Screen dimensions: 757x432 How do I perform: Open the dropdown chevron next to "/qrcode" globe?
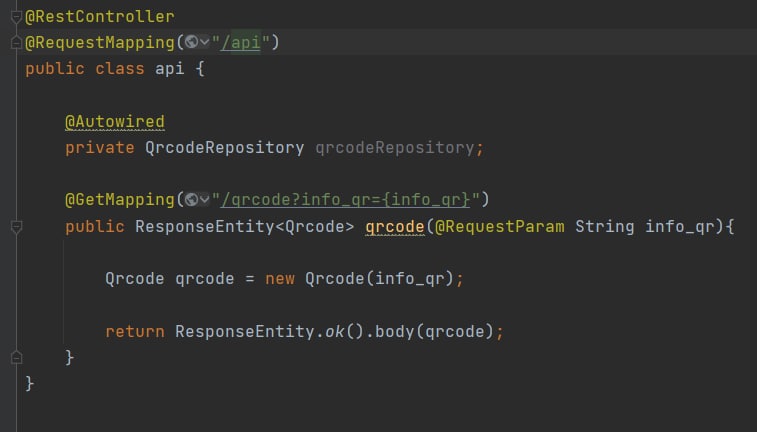coord(205,199)
